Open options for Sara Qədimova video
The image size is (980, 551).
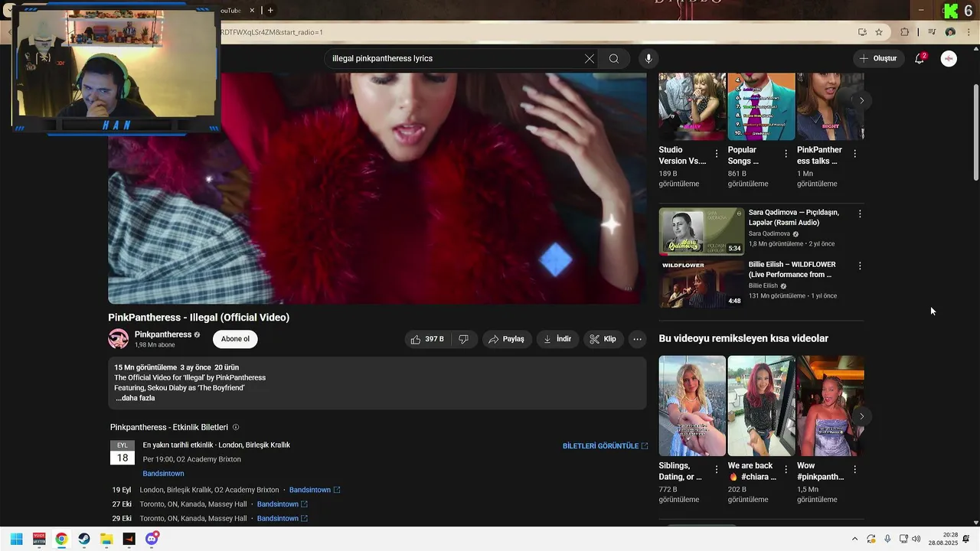(860, 214)
